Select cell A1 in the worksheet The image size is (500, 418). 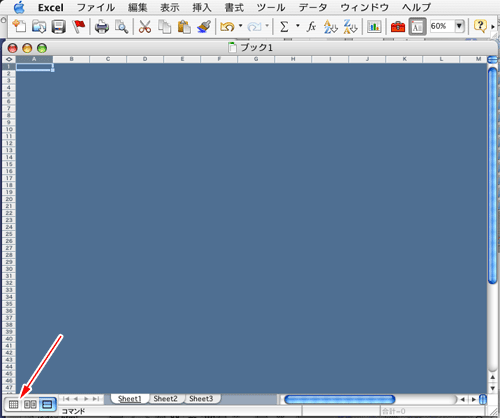34,67
